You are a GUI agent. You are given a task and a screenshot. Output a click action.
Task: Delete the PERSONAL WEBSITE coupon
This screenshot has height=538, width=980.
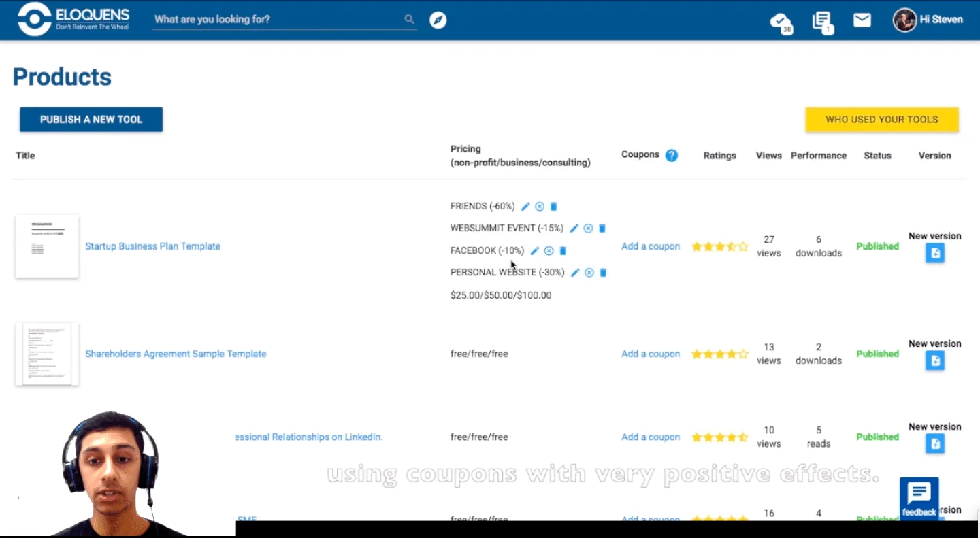[603, 273]
